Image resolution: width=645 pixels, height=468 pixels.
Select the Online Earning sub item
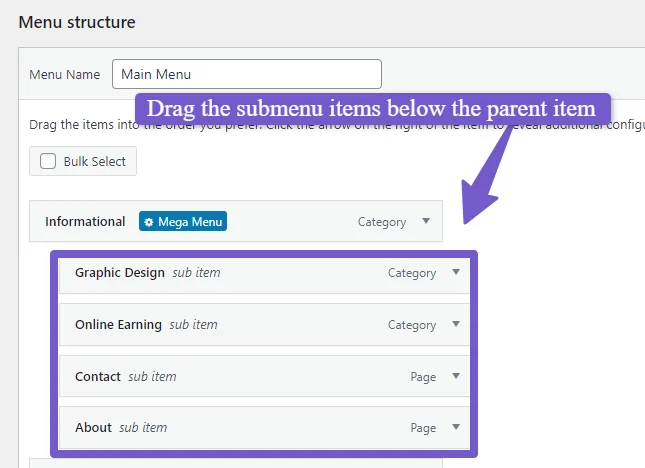point(264,325)
